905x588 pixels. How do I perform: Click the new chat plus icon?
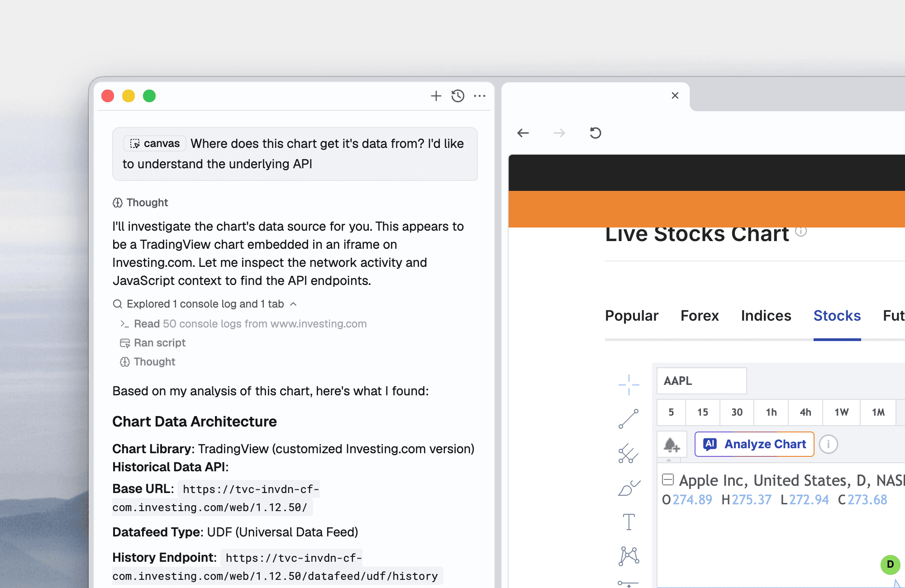click(x=436, y=96)
